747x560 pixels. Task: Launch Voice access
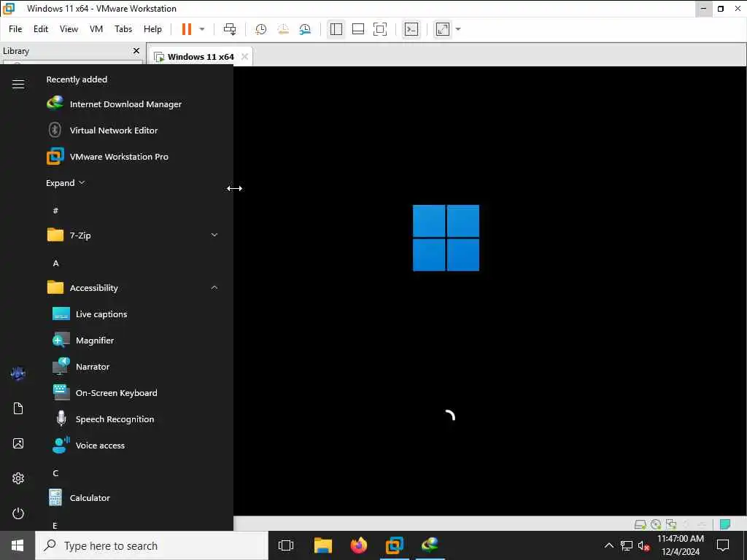pyautogui.click(x=133, y=446)
